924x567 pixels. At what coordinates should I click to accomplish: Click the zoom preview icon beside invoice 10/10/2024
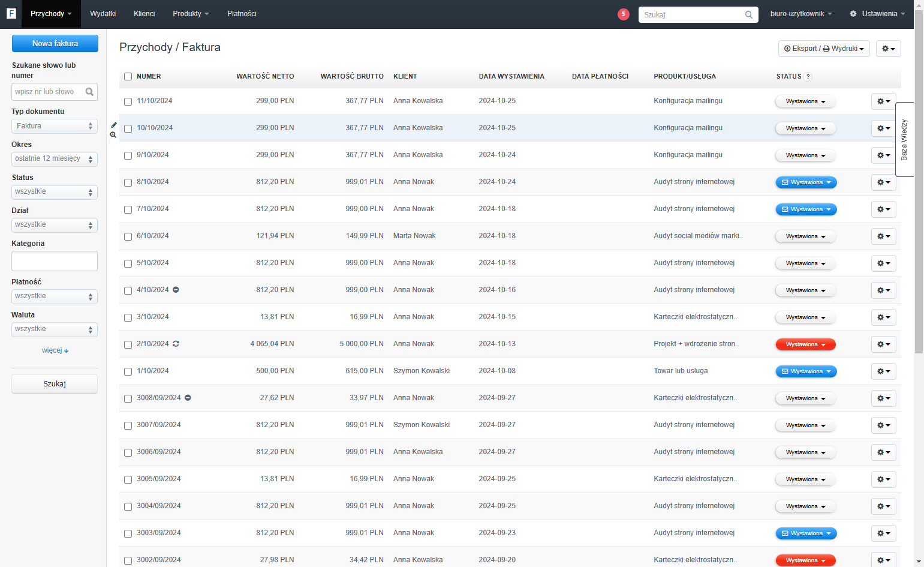click(113, 135)
